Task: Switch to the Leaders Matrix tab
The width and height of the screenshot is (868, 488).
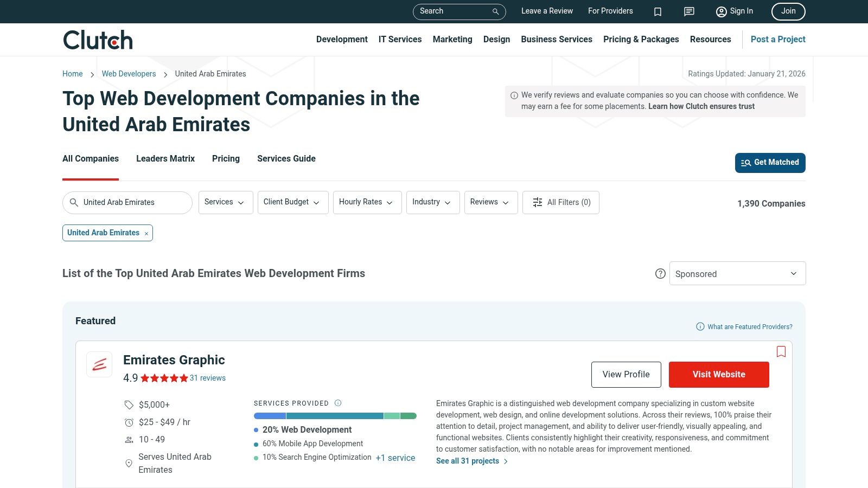Action: [165, 159]
